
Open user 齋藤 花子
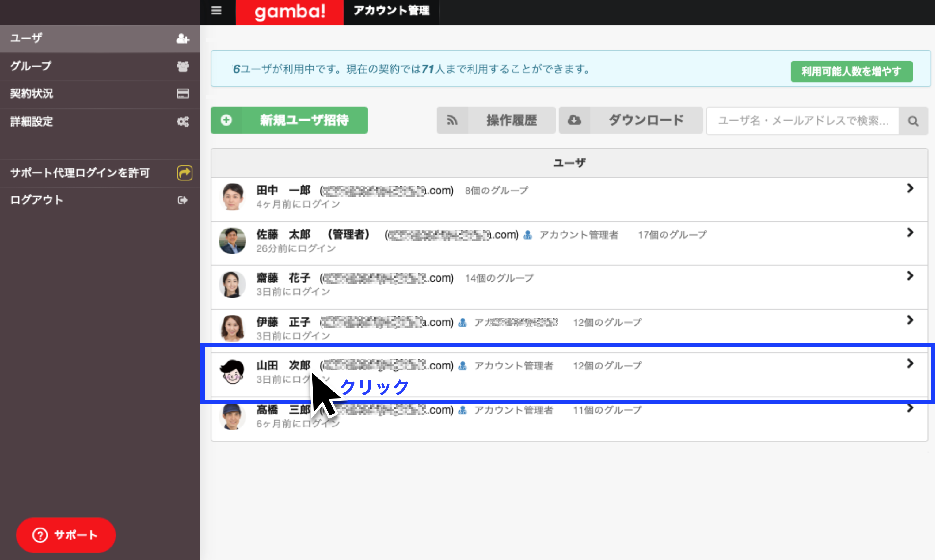pyautogui.click(x=569, y=287)
